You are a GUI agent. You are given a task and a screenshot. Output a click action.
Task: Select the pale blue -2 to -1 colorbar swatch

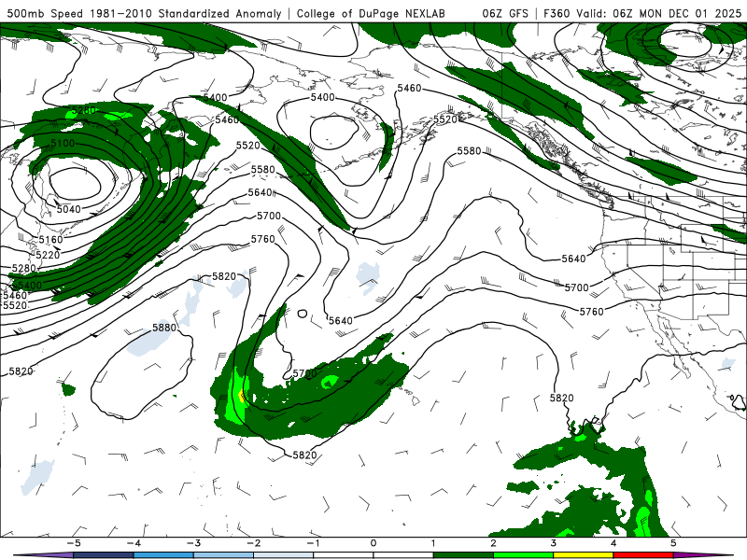tap(284, 555)
